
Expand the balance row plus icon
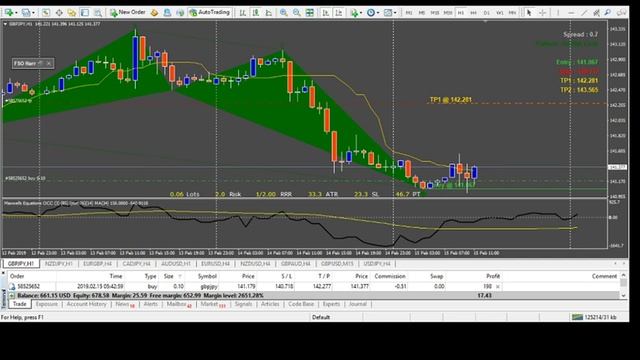(x=11, y=295)
